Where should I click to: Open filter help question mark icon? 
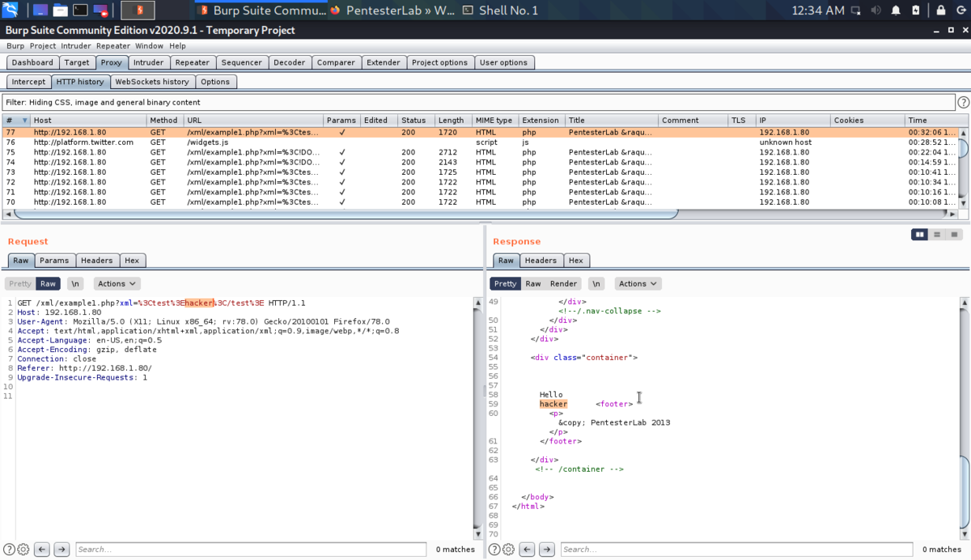click(x=963, y=103)
